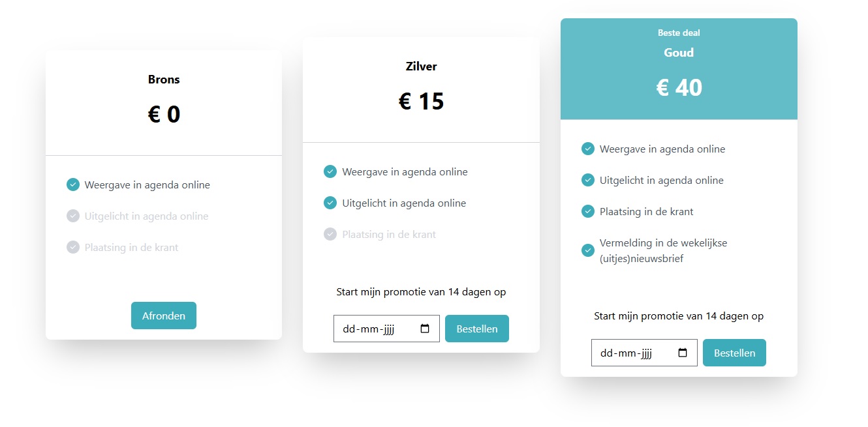
Task: Open calendar picker in Zilver date field
Action: tap(425, 329)
